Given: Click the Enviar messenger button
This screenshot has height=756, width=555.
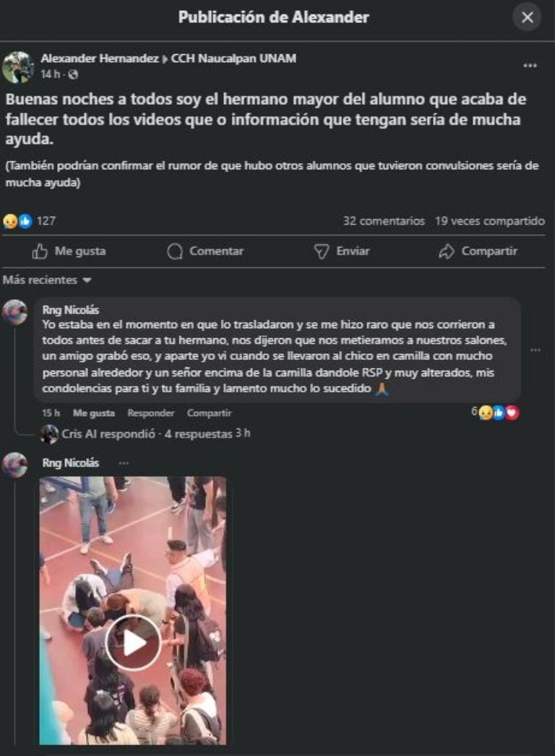Looking at the screenshot, I should [x=341, y=251].
